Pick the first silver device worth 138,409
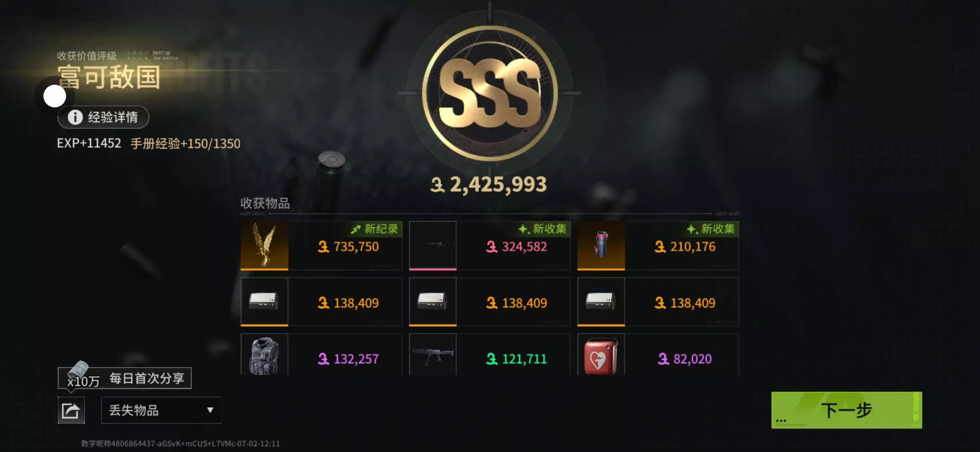 pyautogui.click(x=264, y=301)
